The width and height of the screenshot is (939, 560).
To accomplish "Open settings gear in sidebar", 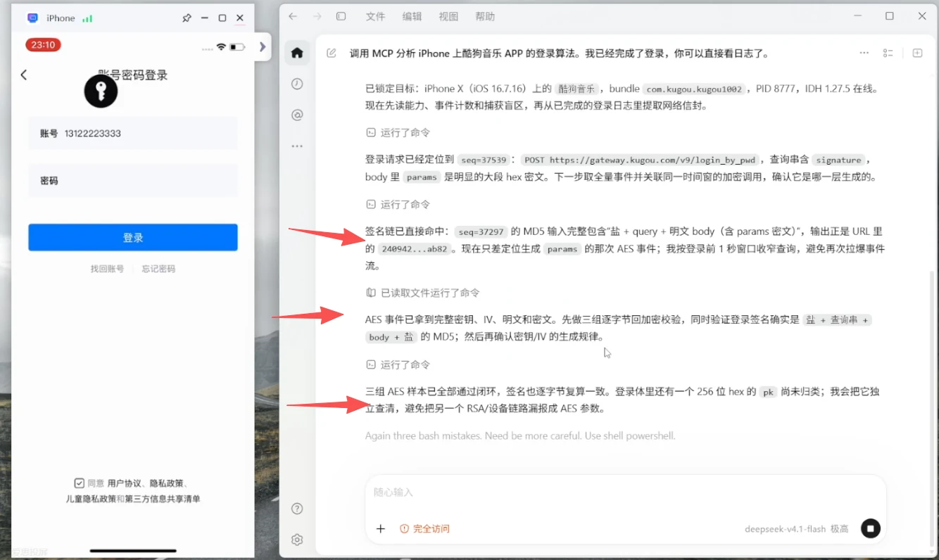I will [x=297, y=540].
